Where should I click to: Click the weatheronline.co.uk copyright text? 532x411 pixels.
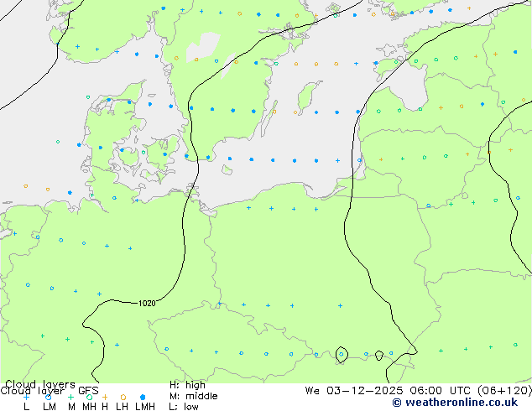455,403
